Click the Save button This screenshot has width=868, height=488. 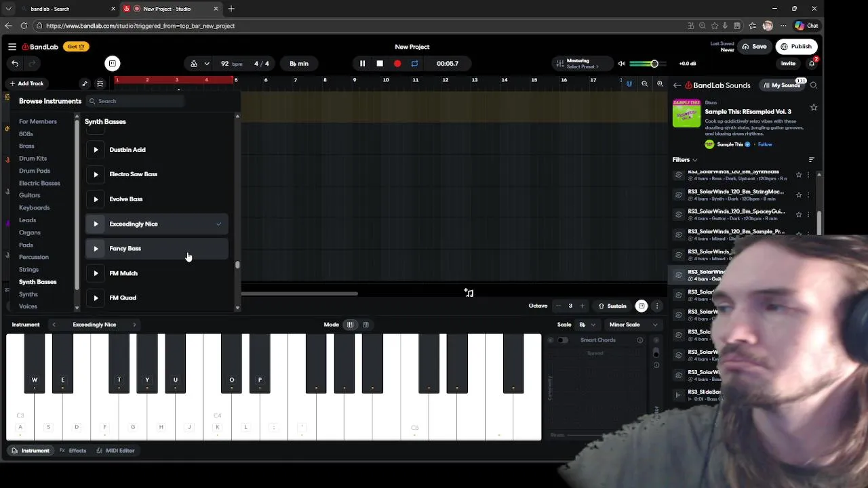pyautogui.click(x=754, y=47)
